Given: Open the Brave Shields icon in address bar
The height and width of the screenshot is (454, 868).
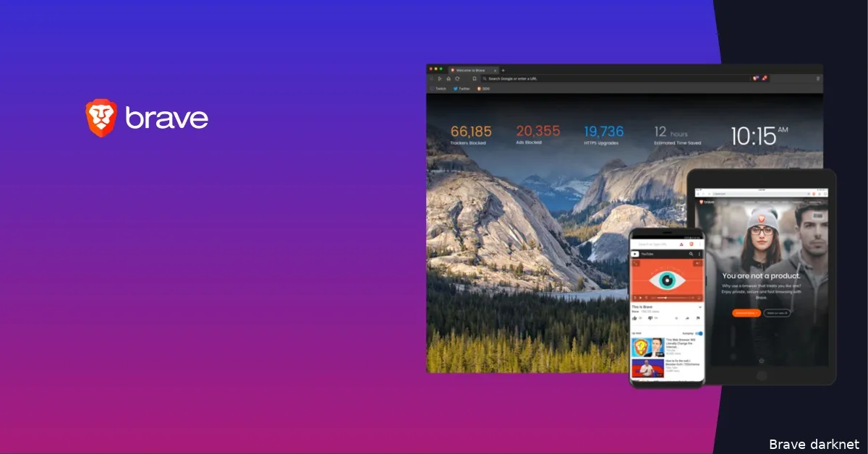Looking at the screenshot, I should (x=756, y=78).
